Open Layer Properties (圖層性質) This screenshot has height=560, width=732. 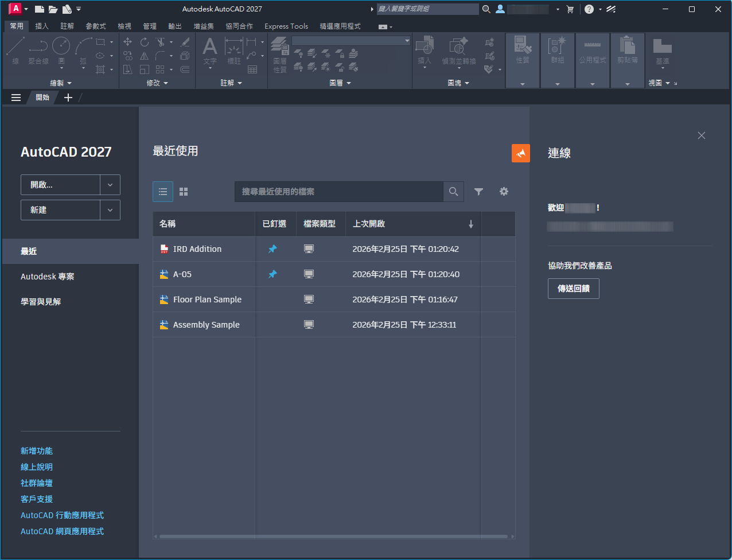coord(279,55)
